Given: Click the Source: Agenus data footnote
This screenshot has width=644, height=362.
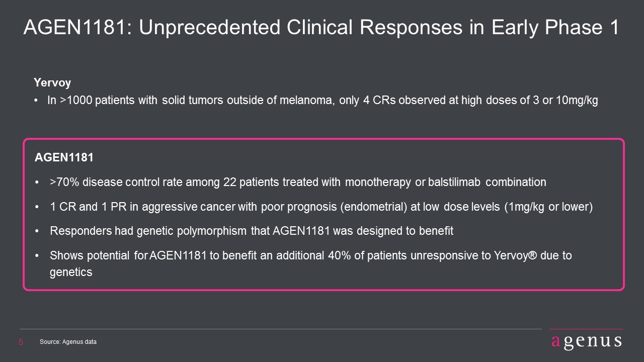Looking at the screenshot, I should tap(68, 342).
